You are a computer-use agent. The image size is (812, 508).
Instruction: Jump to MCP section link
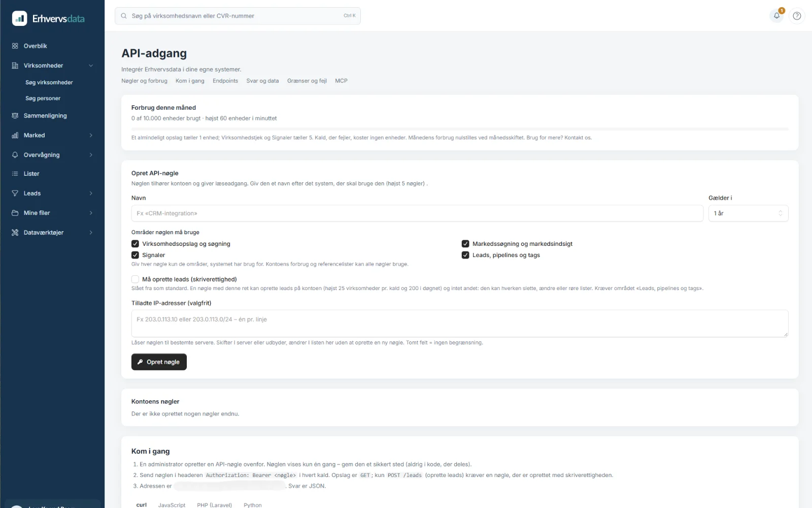[x=341, y=81]
